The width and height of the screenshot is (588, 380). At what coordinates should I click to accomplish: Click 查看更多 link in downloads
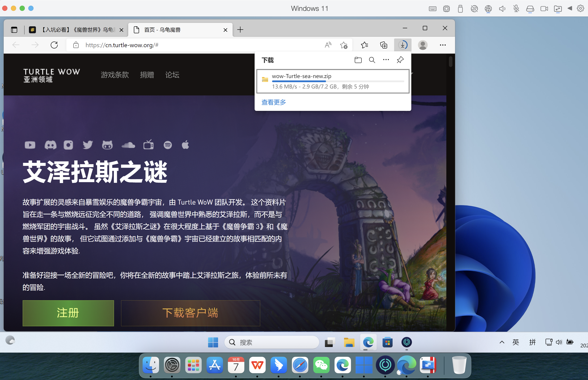(x=274, y=102)
